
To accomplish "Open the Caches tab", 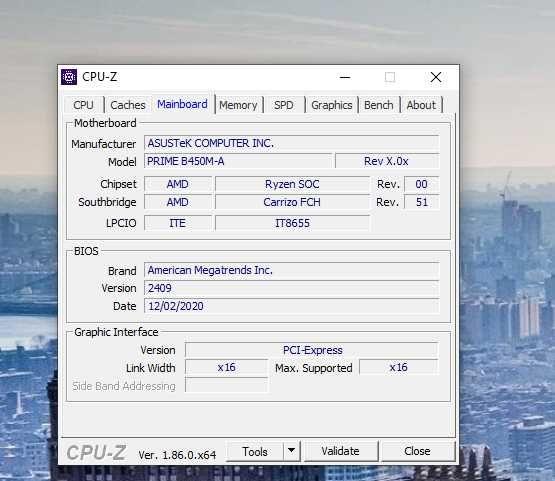I will click(128, 105).
